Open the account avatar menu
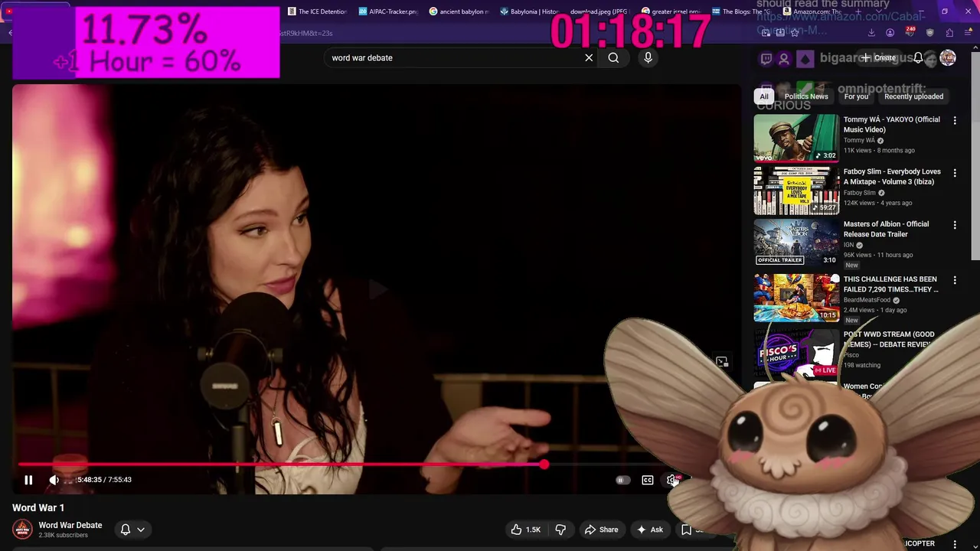980x551 pixels. coord(948,57)
